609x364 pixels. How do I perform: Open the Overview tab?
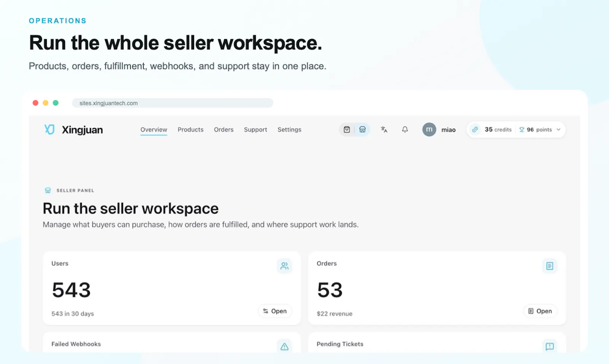click(x=154, y=130)
